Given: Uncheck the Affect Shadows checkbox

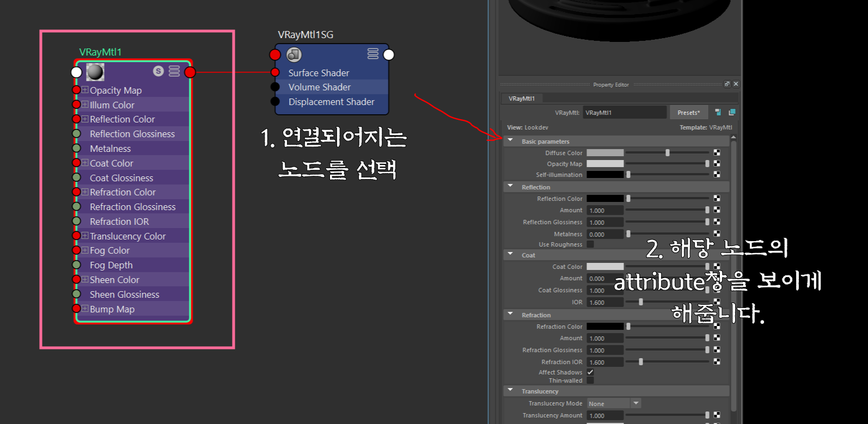Looking at the screenshot, I should pyautogui.click(x=590, y=372).
